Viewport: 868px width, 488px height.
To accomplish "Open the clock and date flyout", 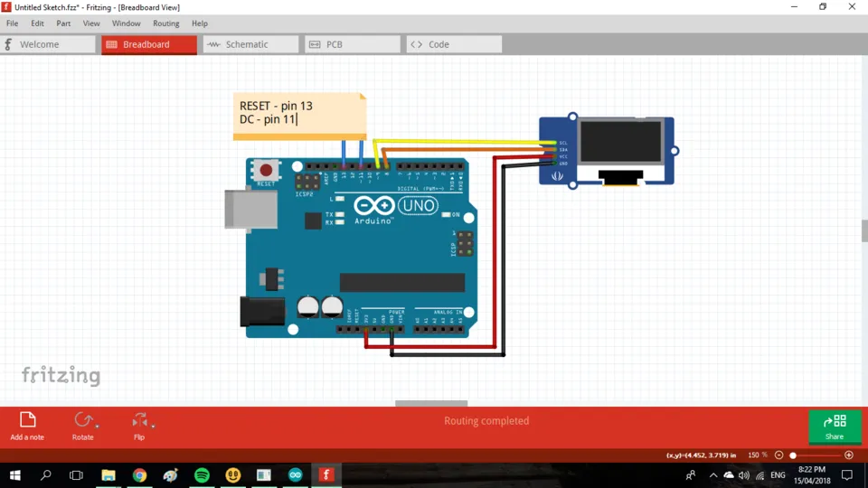I will pyautogui.click(x=812, y=475).
